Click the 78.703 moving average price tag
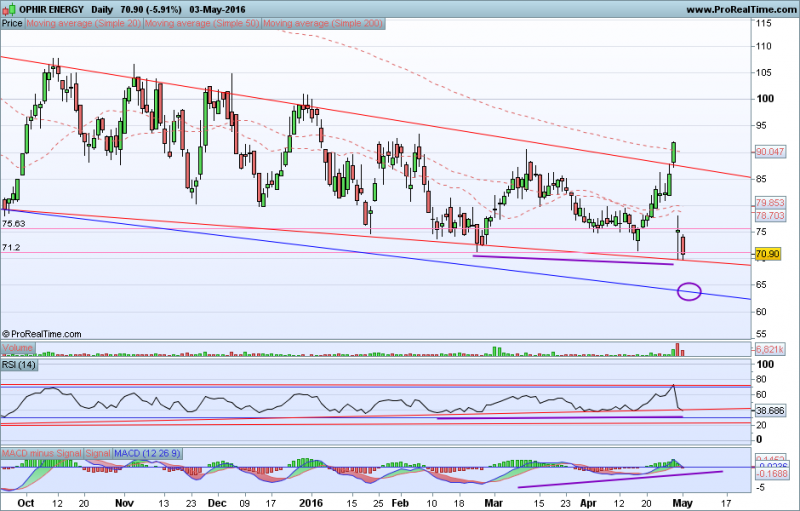This screenshot has width=800, height=511. tap(768, 215)
